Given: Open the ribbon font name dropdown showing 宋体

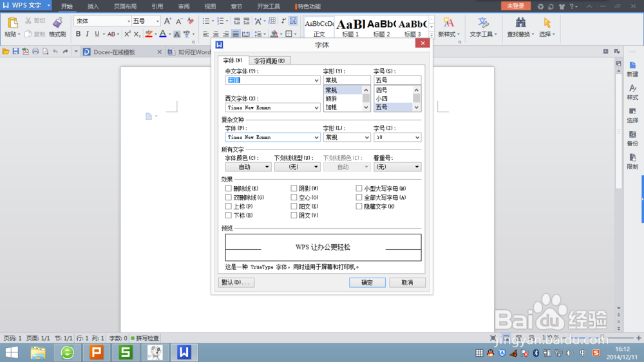Looking at the screenshot, I should click(129, 21).
